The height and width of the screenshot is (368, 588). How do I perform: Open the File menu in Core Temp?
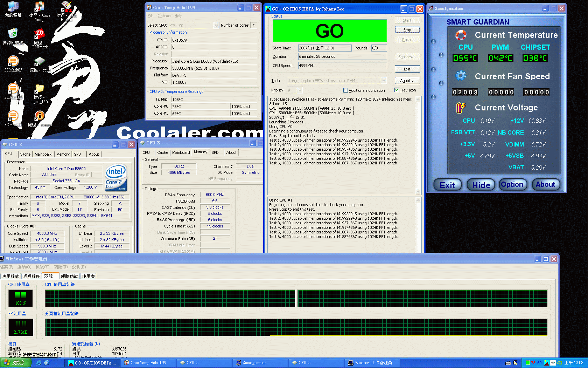pos(150,16)
